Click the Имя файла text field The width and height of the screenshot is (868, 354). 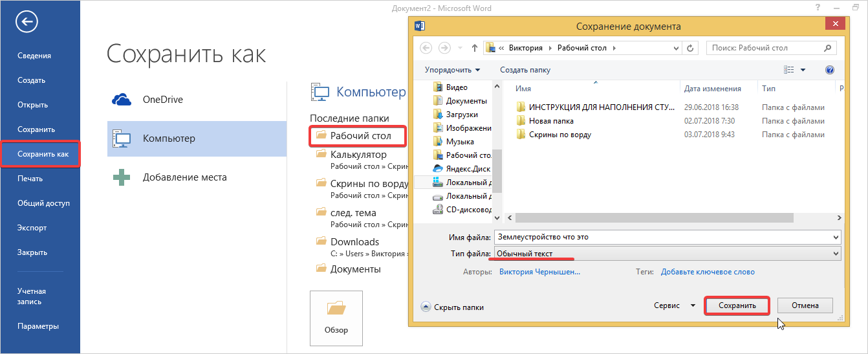pyautogui.click(x=666, y=237)
